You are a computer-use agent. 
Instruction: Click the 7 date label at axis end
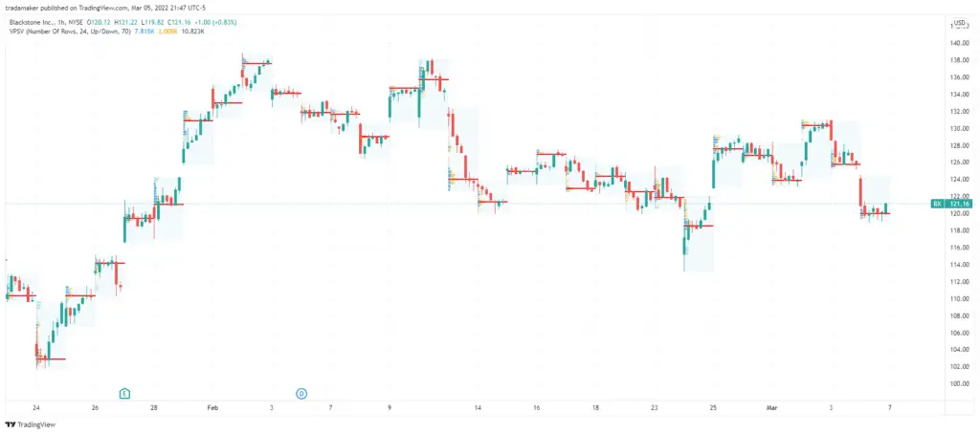coord(889,408)
